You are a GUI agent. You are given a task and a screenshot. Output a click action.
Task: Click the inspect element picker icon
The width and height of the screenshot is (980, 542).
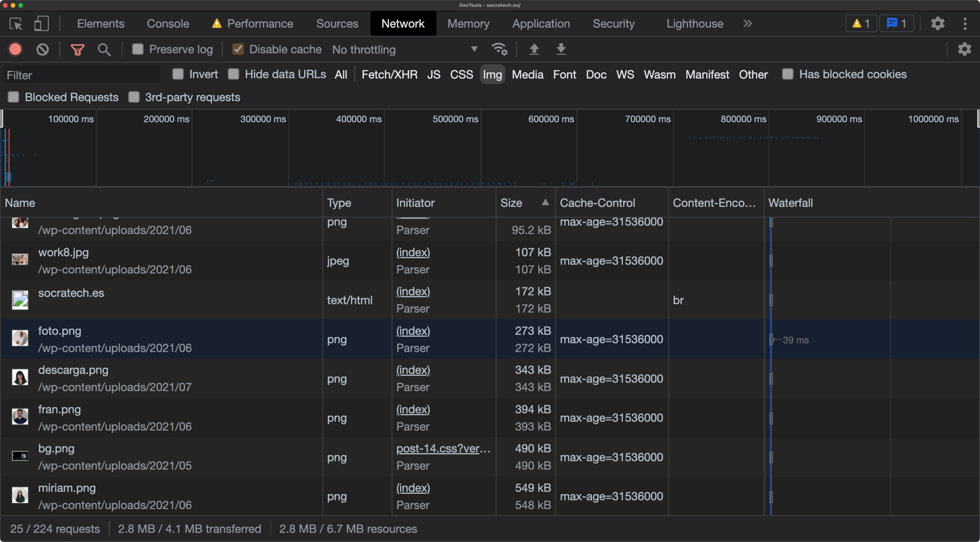point(16,24)
